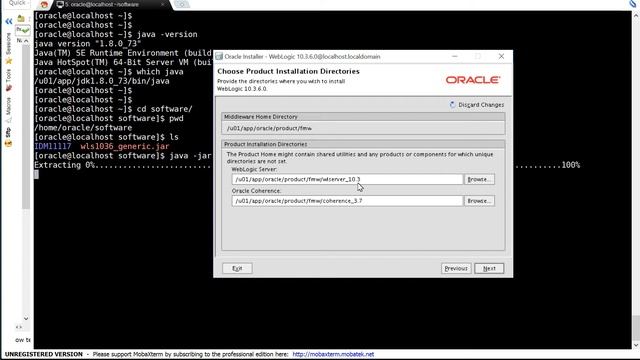The height and width of the screenshot is (360, 640).
Task: Click 'Choose Product Installation Directories' heading
Action: [x=288, y=71]
